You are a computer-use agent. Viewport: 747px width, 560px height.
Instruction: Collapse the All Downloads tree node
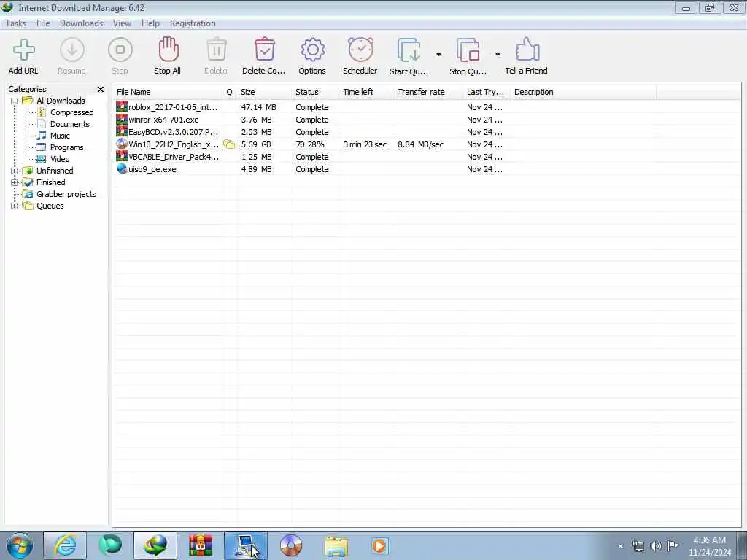[x=15, y=101]
